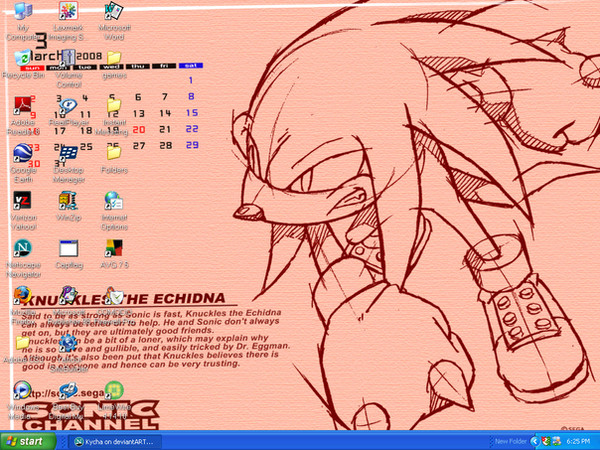Launch the Netscape Navigator shortcut
The width and height of the screenshot is (600, 450).
tap(23, 248)
